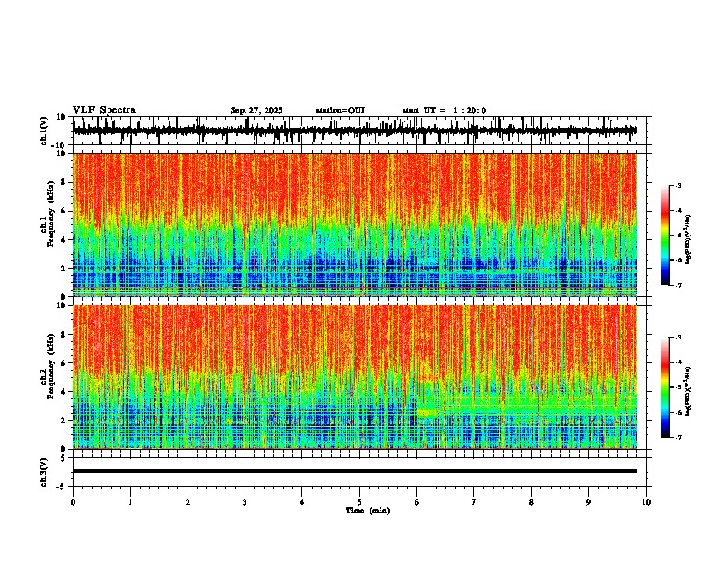Click time axis tick label "7"
The image size is (728, 563).
pyautogui.click(x=474, y=502)
